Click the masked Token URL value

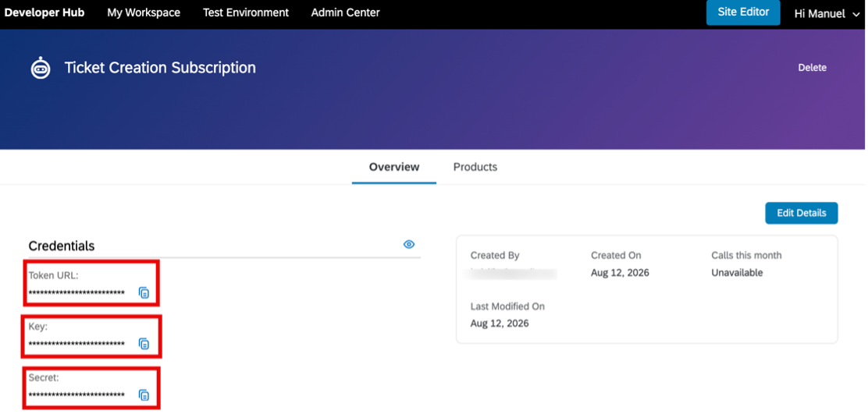[76, 293]
